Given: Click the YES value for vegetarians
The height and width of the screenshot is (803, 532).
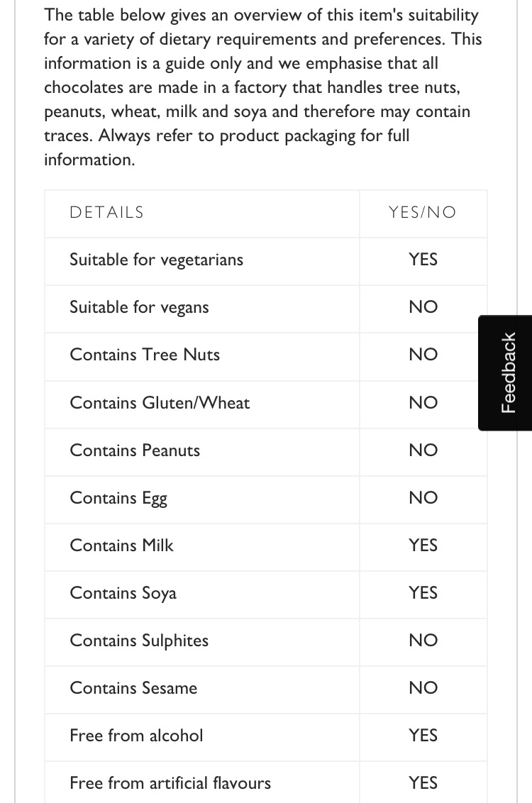Looking at the screenshot, I should click(x=423, y=260).
